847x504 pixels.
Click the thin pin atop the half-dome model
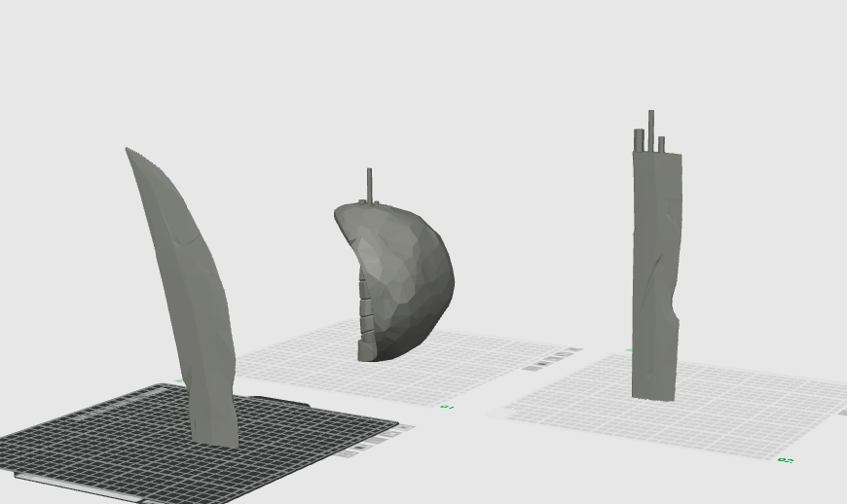[x=370, y=185]
